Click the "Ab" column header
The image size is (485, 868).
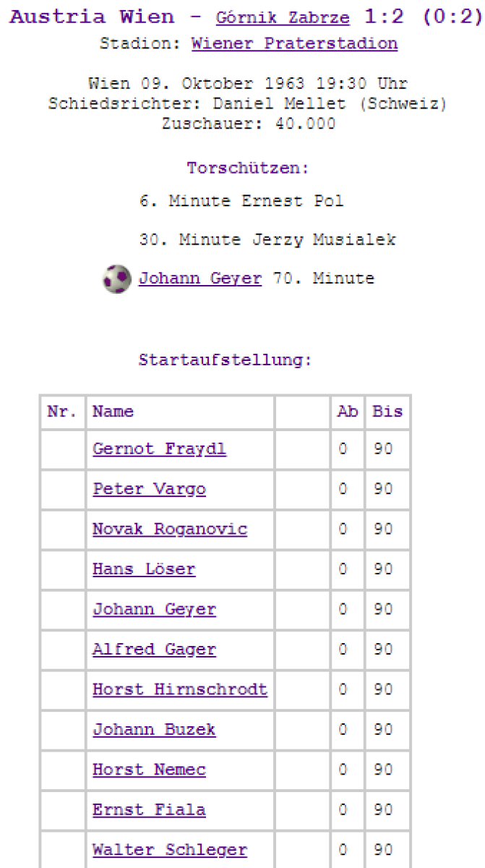(348, 412)
